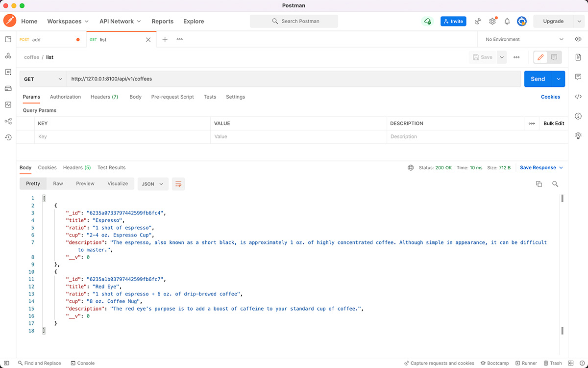Viewport: 588px width, 368px height.
Task: Open the environment quick look eye icon
Action: click(x=578, y=39)
